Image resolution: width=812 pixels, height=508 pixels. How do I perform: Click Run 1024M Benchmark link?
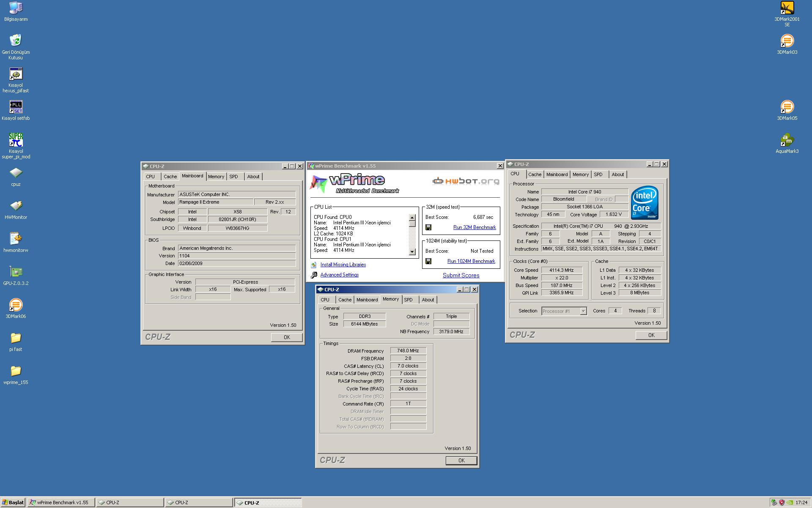click(x=471, y=261)
